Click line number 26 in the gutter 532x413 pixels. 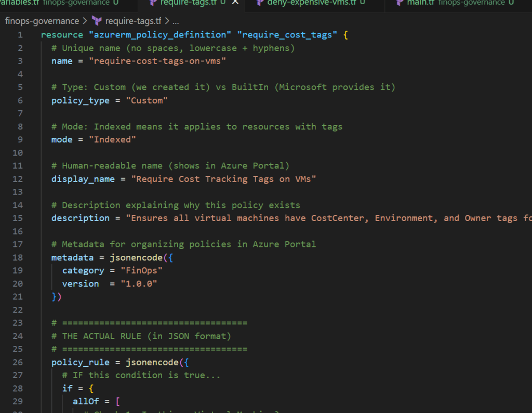17,362
